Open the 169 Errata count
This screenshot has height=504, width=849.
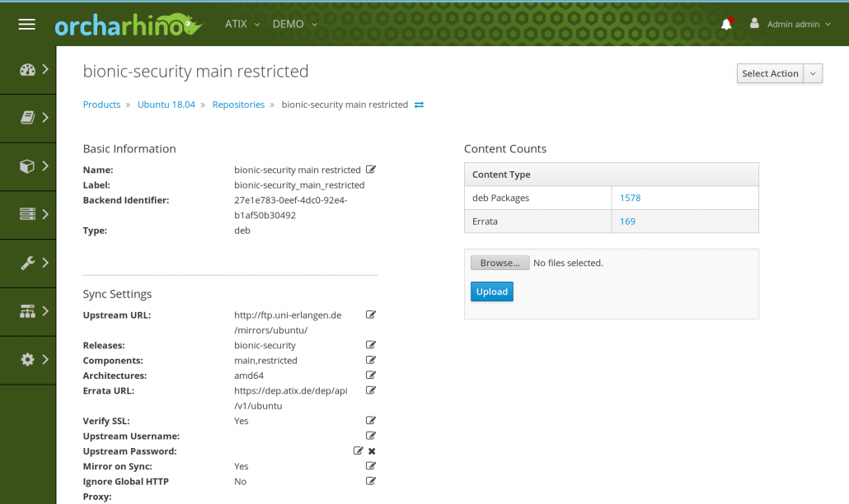pyautogui.click(x=627, y=222)
